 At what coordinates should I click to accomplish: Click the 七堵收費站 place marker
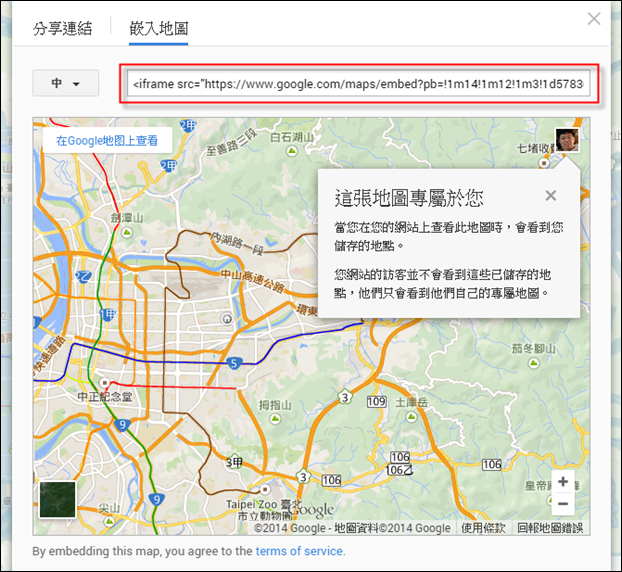point(544,163)
